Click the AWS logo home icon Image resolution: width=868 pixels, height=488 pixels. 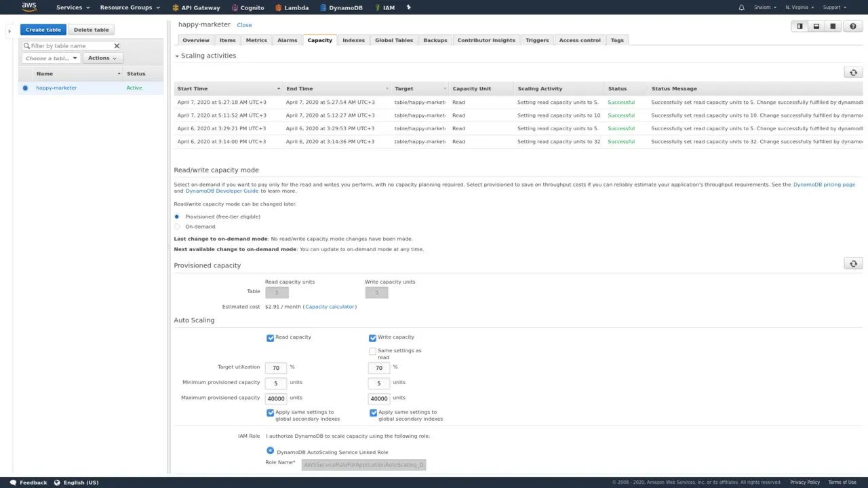click(29, 7)
